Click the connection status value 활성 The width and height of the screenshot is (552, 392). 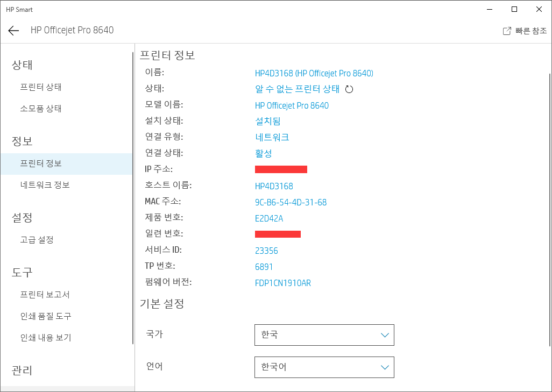(x=263, y=153)
